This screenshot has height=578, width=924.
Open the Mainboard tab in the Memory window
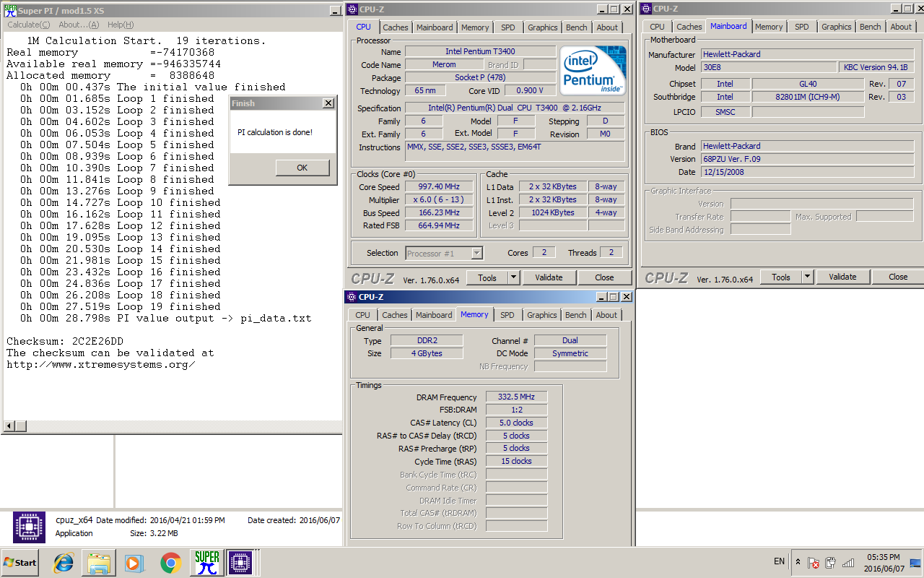click(434, 315)
